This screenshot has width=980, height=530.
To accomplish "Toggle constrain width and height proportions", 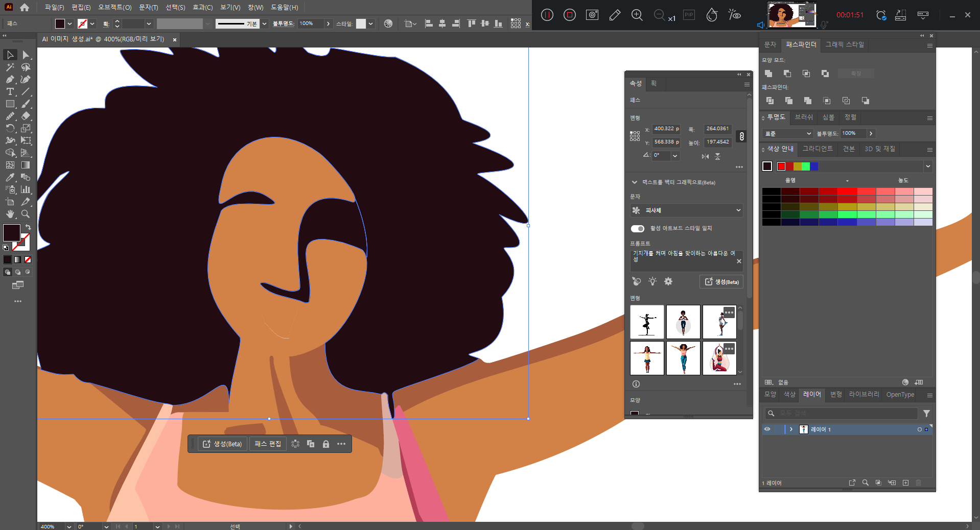I will pos(741,136).
